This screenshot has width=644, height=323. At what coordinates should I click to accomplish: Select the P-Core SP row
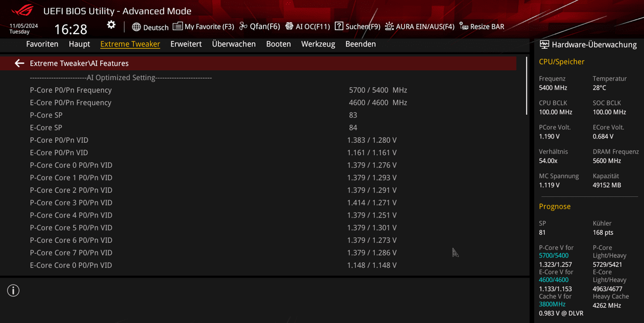tap(258, 115)
